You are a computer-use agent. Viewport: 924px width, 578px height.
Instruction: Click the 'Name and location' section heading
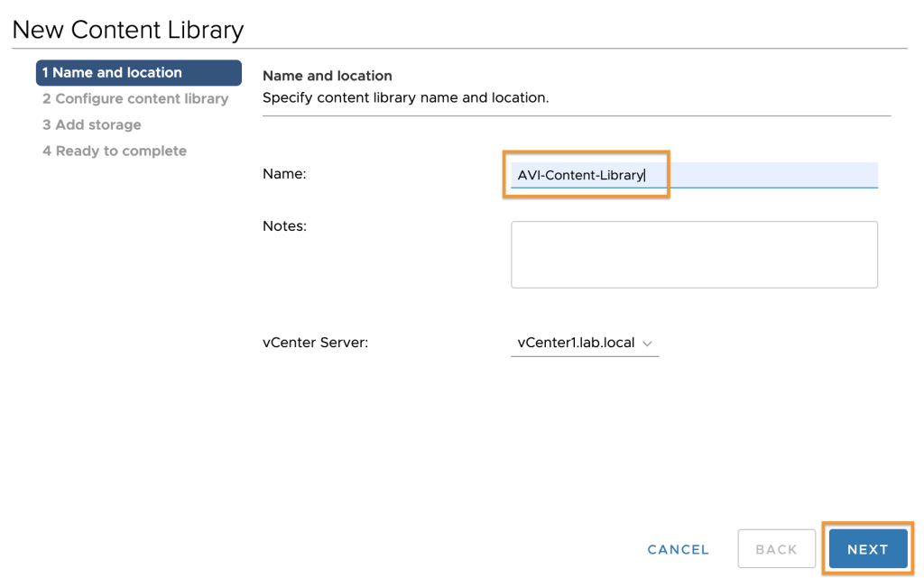coord(327,76)
